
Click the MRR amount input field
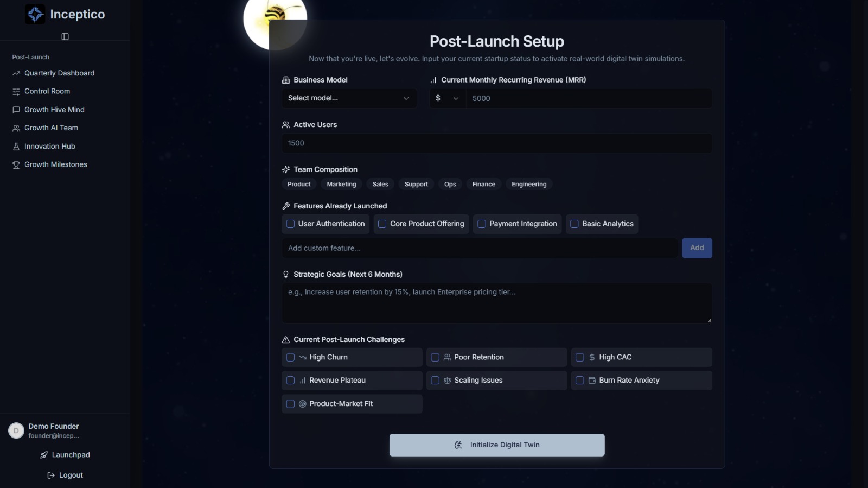point(589,98)
